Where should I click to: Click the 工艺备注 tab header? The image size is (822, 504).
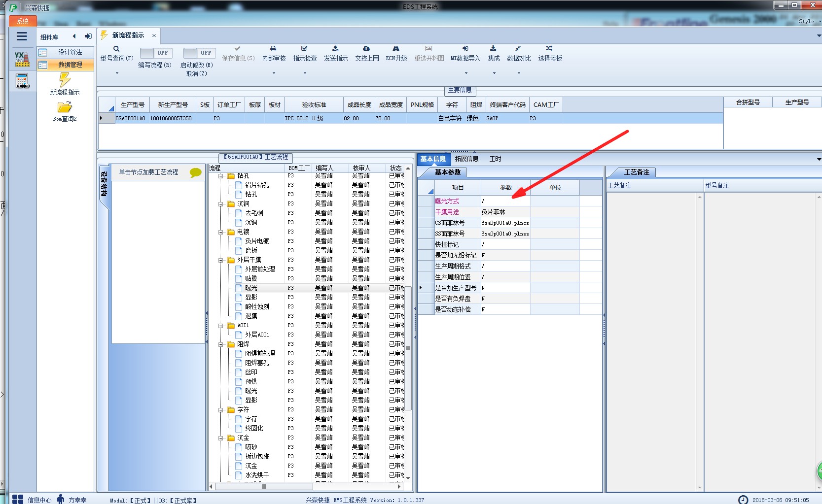click(637, 172)
